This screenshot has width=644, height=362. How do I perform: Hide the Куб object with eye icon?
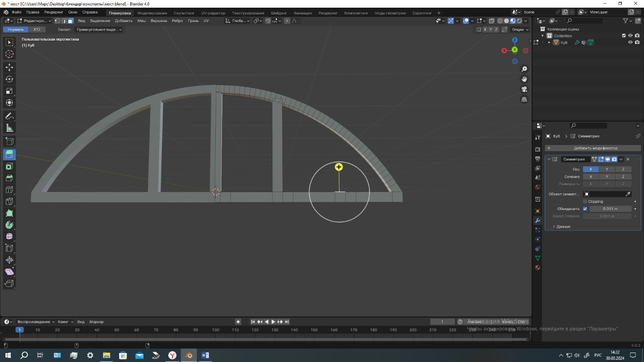(630, 42)
